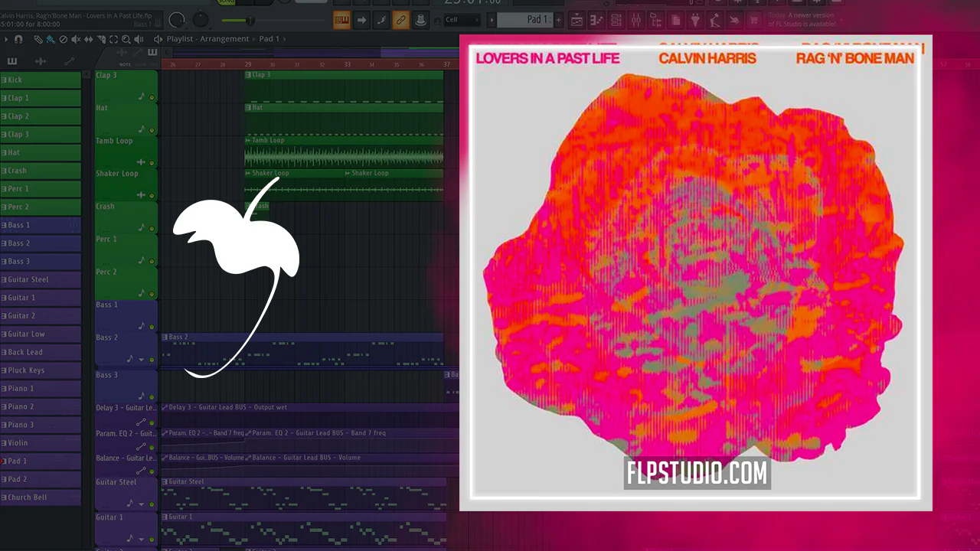Add a new pattern with the plus button
The image size is (980, 551).
click(558, 20)
